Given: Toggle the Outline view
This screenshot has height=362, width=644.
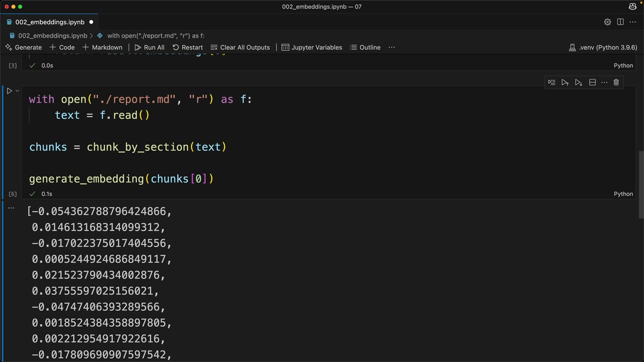Looking at the screenshot, I should click(365, 47).
